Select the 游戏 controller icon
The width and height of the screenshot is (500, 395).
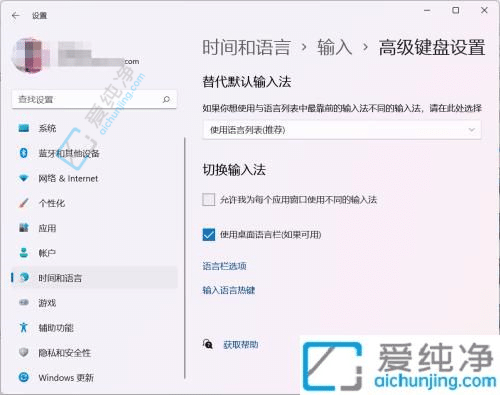(24, 302)
